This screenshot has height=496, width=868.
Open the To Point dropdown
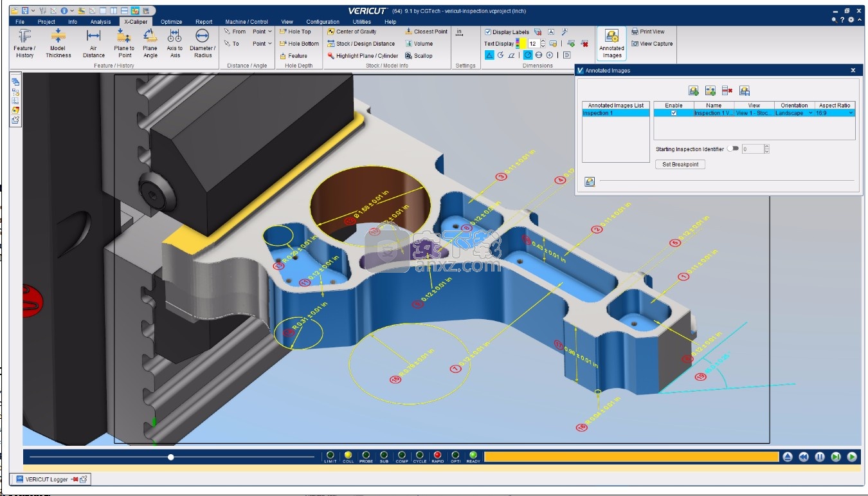[x=262, y=44]
